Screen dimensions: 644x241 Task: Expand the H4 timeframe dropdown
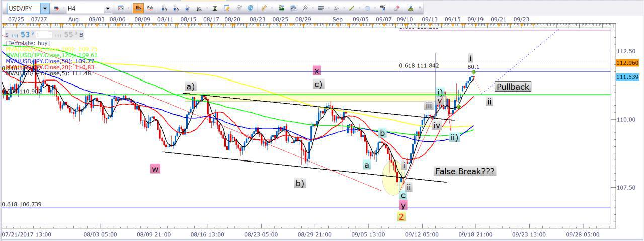tap(108, 8)
